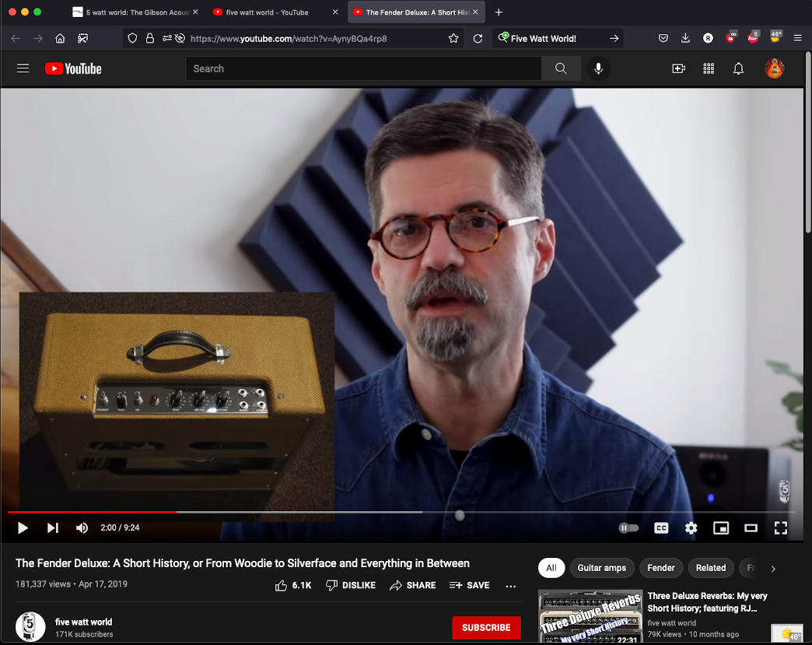
Task: Click the blocked autoplay icon in address bar
Action: (180, 38)
